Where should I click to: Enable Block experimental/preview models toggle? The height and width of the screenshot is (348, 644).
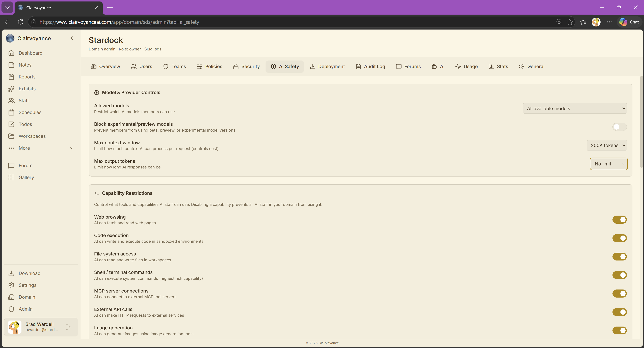619,127
